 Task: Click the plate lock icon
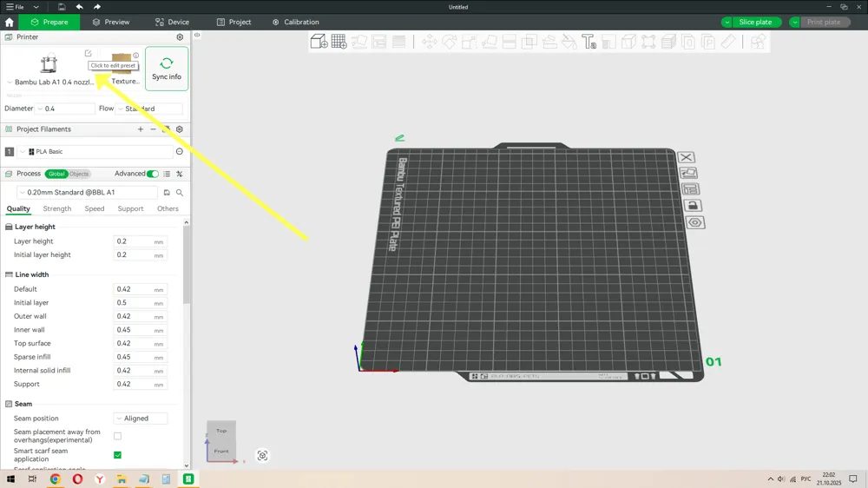pyautogui.click(x=692, y=206)
